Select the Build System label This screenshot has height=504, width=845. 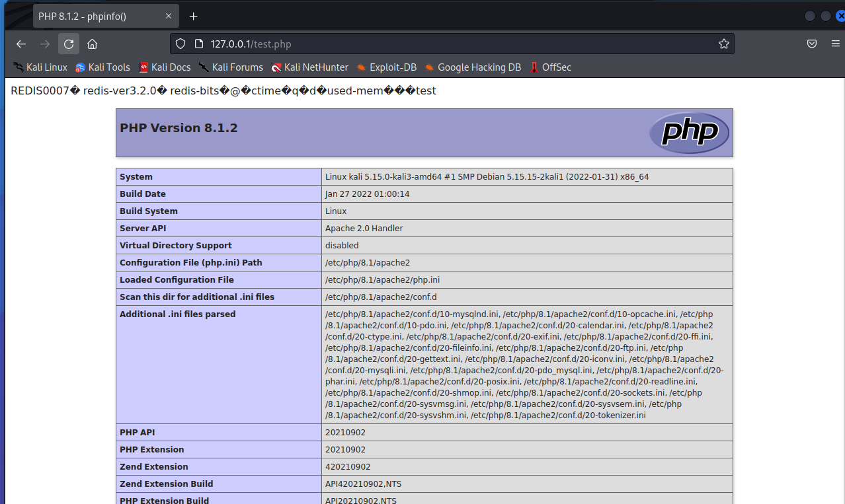[x=149, y=211]
